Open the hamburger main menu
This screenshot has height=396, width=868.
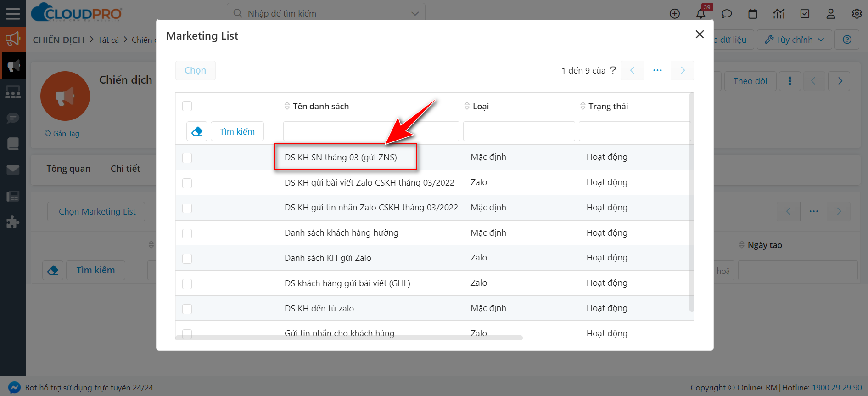click(x=13, y=13)
